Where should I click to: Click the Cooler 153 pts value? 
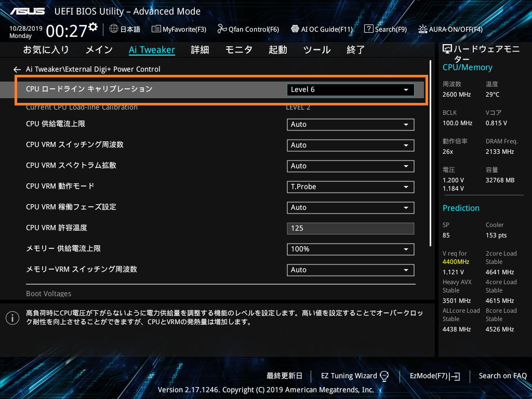[496, 235]
